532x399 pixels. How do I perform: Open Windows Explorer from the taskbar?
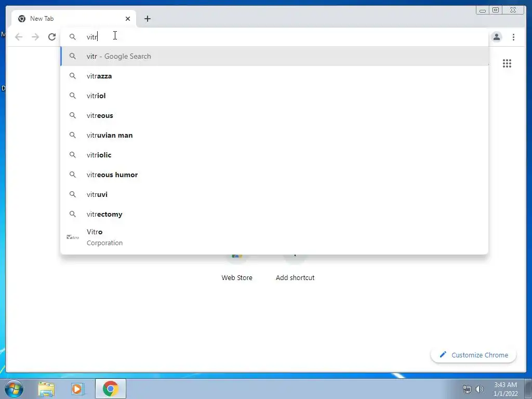[x=46, y=389]
